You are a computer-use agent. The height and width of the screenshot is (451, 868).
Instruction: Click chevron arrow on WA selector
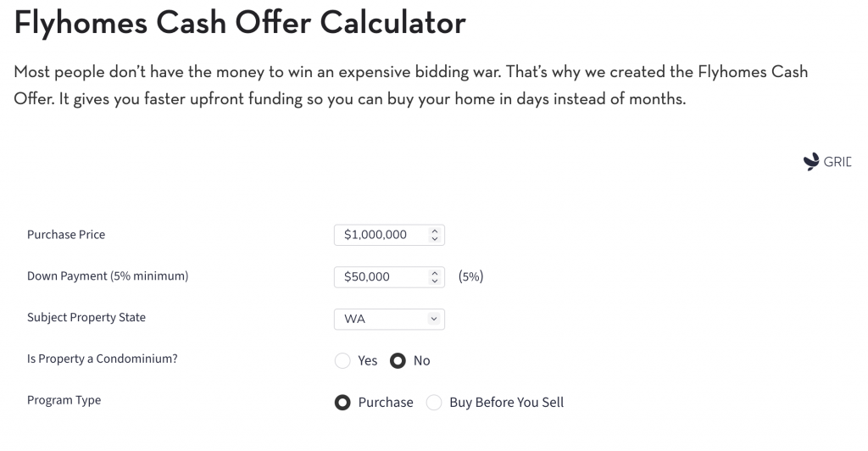pos(434,319)
